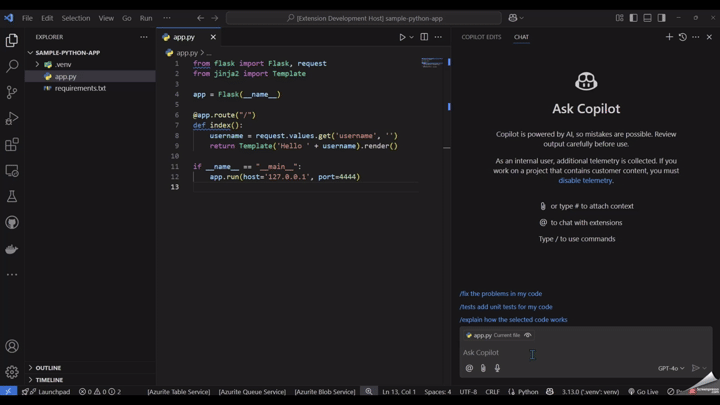The width and height of the screenshot is (720, 405).
Task: Focus the Ask Copilot input field
Action: tap(585, 353)
